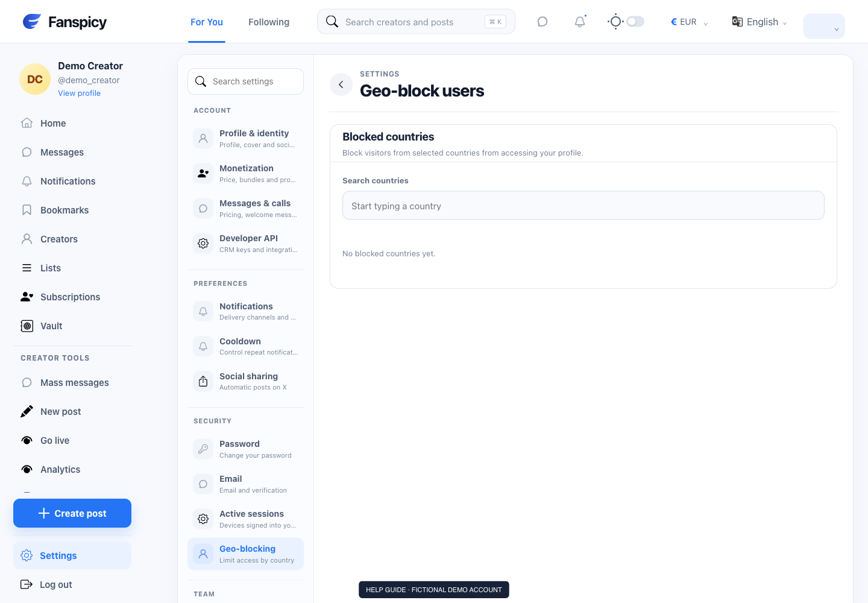Toggle the dark mode switch
Viewport: 868px width, 603px height.
[635, 22]
